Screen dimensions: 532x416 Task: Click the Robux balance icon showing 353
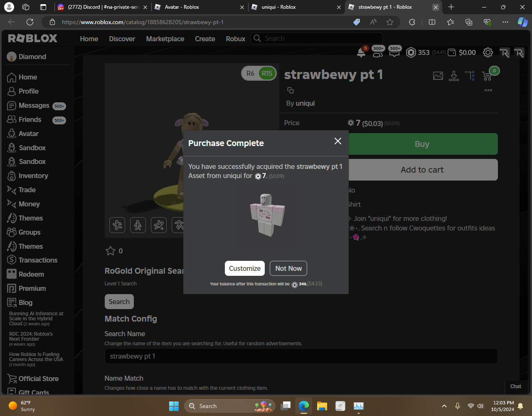411,52
